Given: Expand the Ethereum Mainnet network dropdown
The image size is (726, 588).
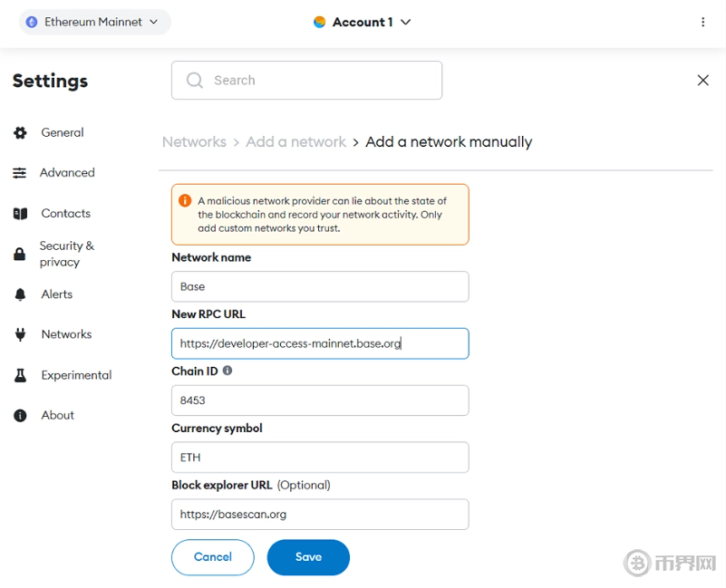Looking at the screenshot, I should pyautogui.click(x=94, y=22).
